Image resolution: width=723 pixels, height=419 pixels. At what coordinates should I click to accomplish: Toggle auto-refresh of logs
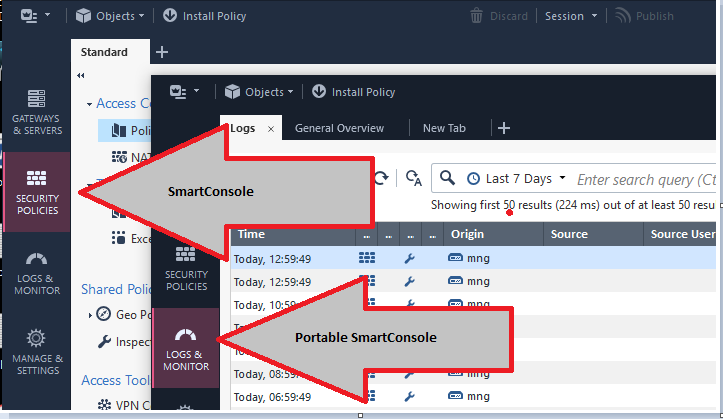(414, 178)
